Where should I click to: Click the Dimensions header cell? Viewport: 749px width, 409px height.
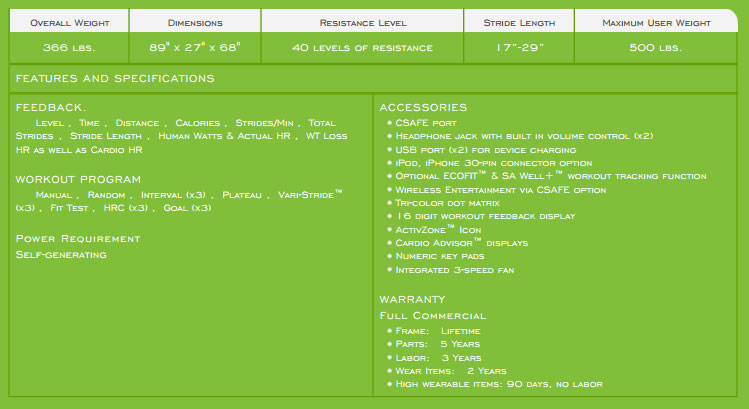tap(195, 21)
